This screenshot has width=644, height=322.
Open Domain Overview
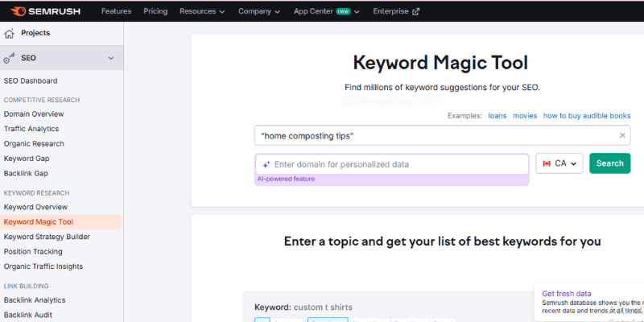34,114
